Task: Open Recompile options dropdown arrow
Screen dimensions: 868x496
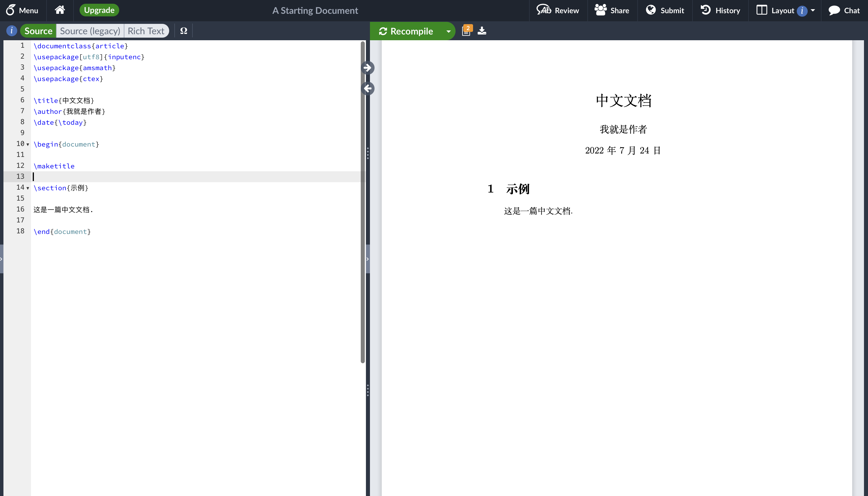Action: (x=448, y=31)
